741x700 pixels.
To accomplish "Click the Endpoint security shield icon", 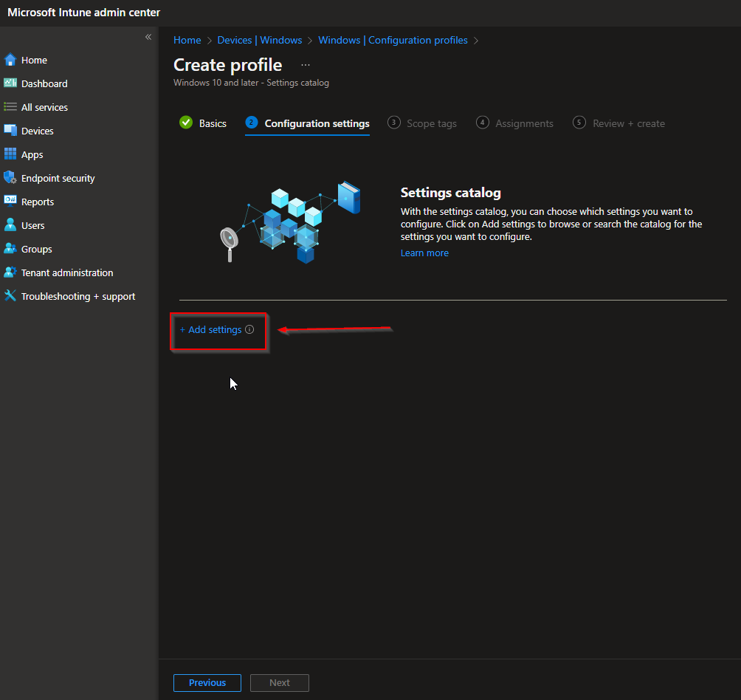I will click(x=10, y=178).
